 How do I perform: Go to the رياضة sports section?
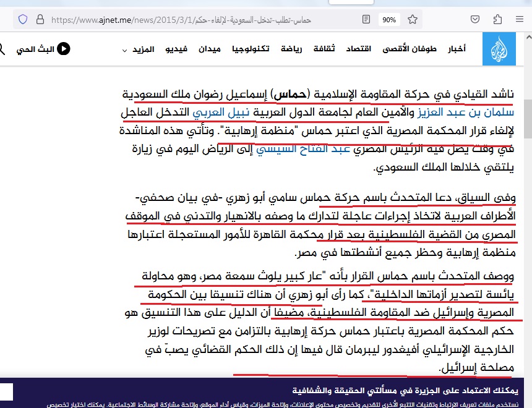(291, 49)
